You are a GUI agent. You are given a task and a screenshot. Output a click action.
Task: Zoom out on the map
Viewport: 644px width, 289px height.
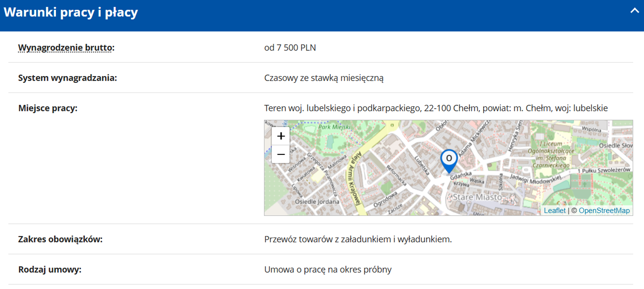(x=281, y=154)
